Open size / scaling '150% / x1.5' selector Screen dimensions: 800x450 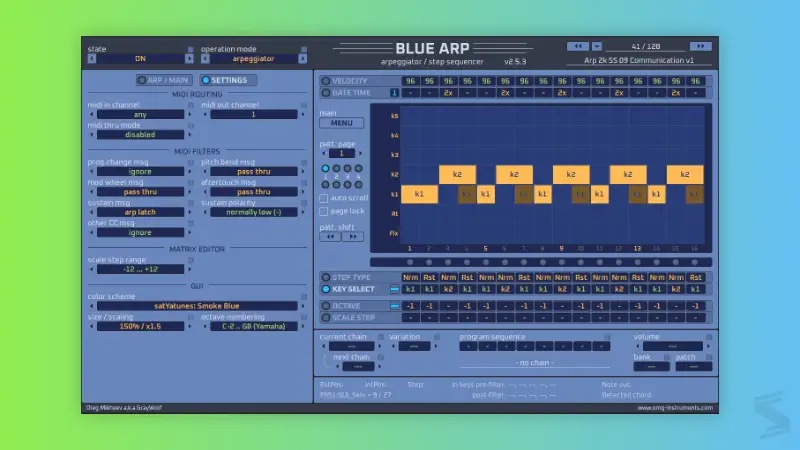pyautogui.click(x=140, y=327)
